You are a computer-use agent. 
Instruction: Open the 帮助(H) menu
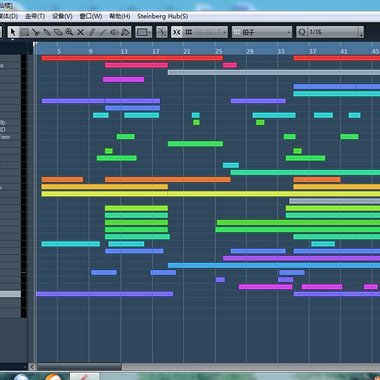point(120,16)
